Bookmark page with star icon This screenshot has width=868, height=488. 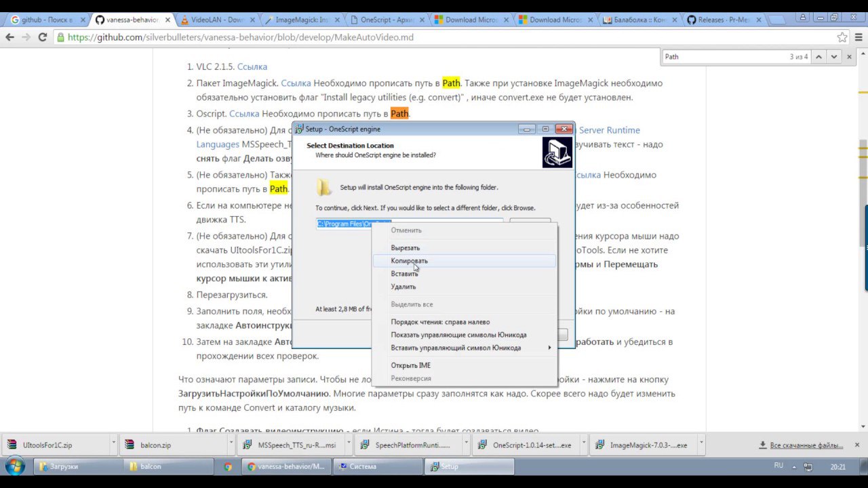pyautogui.click(x=842, y=37)
